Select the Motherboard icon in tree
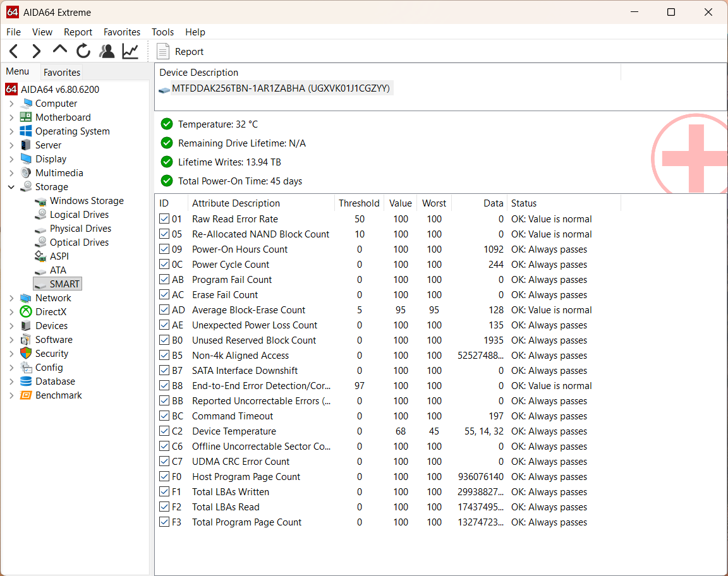 26,117
